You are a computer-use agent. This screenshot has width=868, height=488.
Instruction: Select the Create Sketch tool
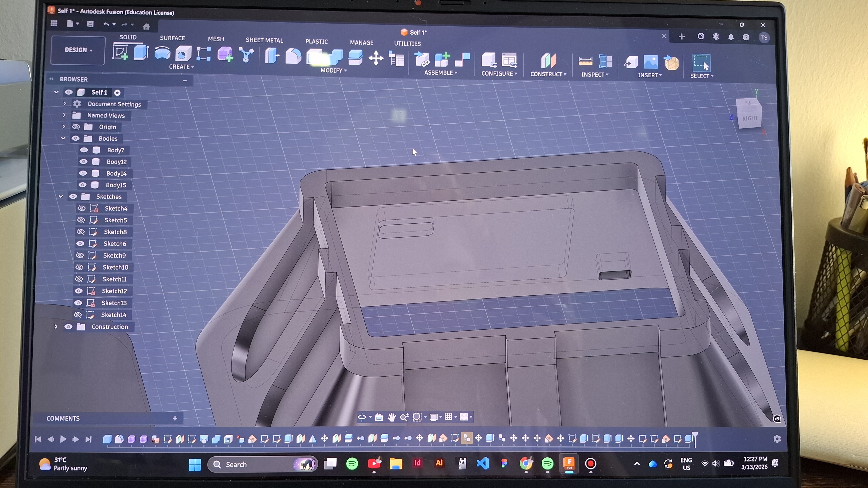coord(120,53)
